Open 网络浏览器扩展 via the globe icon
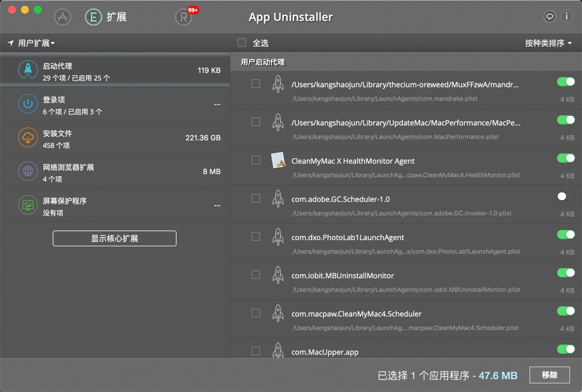582x392 pixels. [28, 172]
